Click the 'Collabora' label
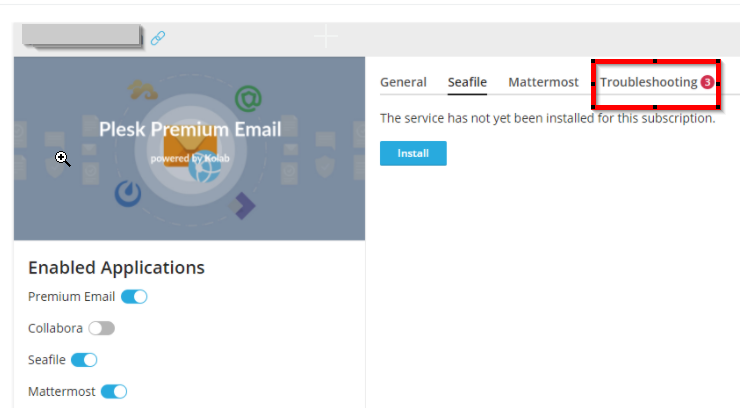 [x=55, y=328]
